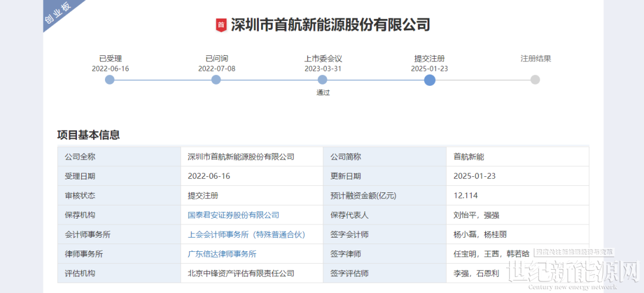The height and width of the screenshot is (293, 644).
Task: Click the red company logo badge
Action: coord(221,25)
